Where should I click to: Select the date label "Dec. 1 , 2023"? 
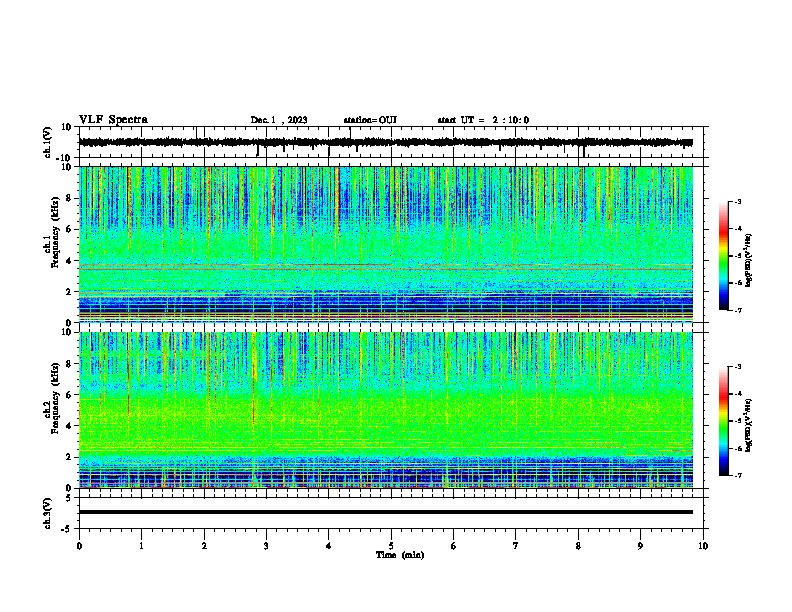coord(279,120)
